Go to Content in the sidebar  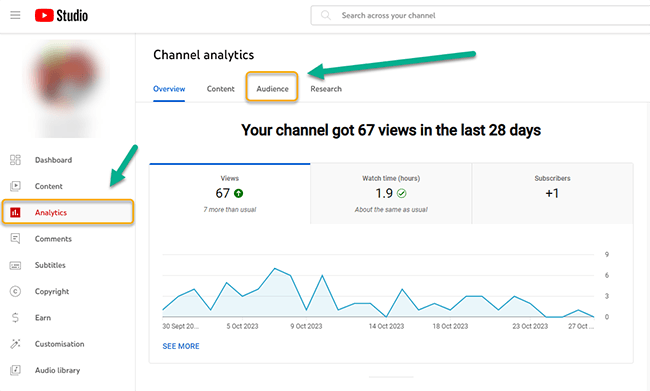[x=68, y=186]
